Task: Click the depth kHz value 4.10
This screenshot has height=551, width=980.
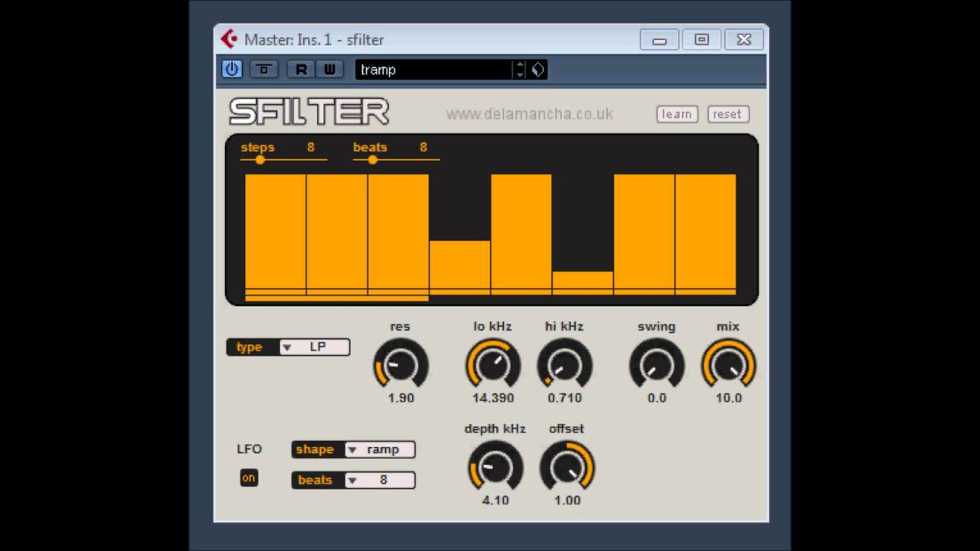Action: pos(495,500)
